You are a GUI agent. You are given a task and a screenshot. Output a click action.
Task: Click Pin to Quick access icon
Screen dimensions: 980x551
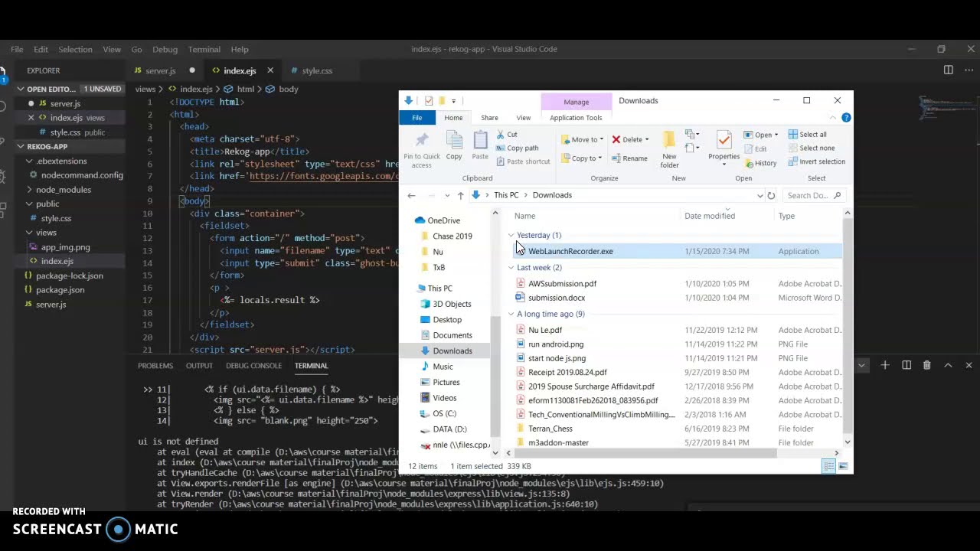[421, 141]
